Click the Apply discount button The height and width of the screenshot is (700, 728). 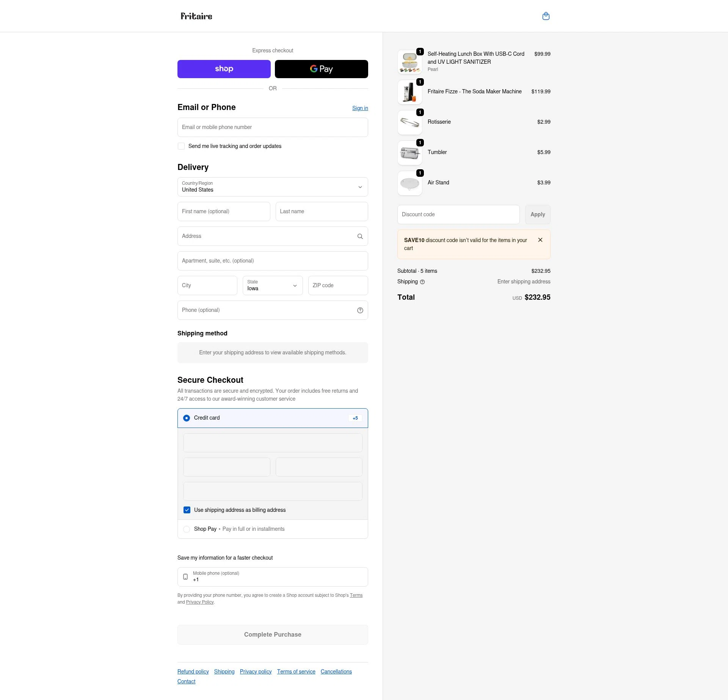coord(537,214)
